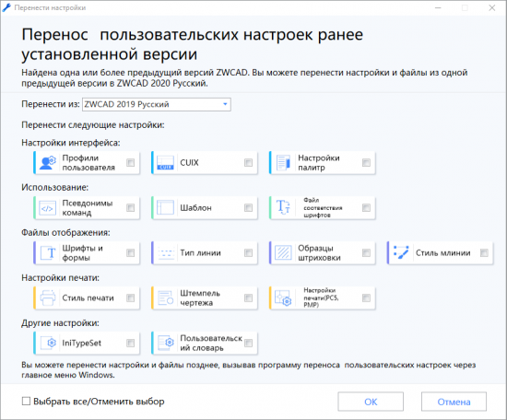This screenshot has height=420, width=507.
Task: Tick the Настройки палитр checkbox
Action: (366, 162)
